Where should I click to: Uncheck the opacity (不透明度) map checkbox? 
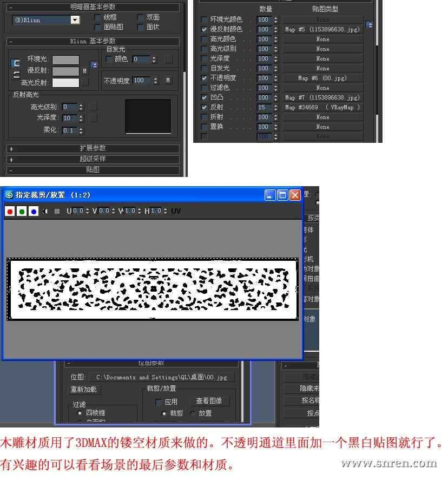coord(204,78)
